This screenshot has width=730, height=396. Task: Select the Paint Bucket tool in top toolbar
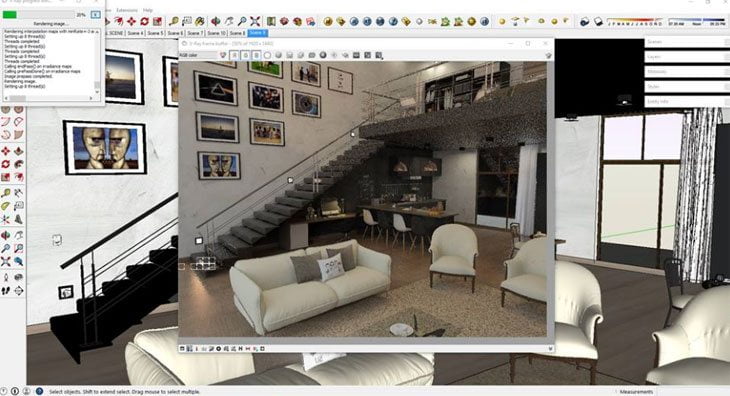[200, 21]
